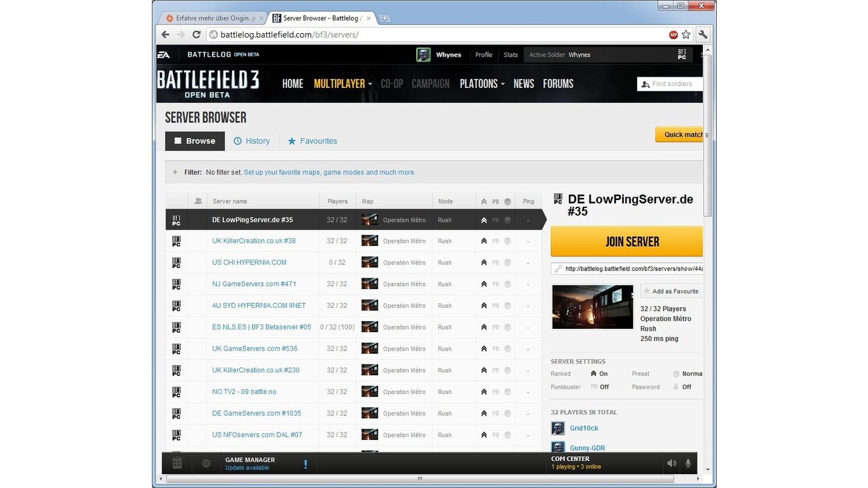Click the Find soldiers search field
868x488 pixels.
[x=670, y=84]
